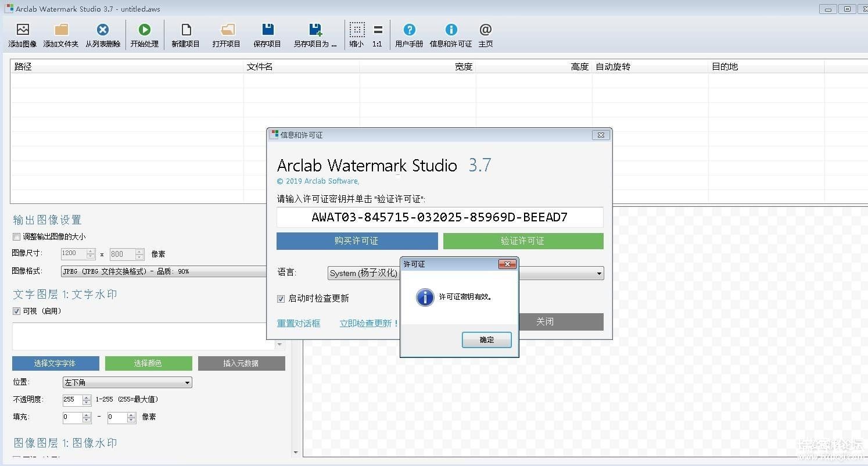The height and width of the screenshot is (466, 868).
Task: Click the 重置对话框 link
Action: tap(299, 323)
